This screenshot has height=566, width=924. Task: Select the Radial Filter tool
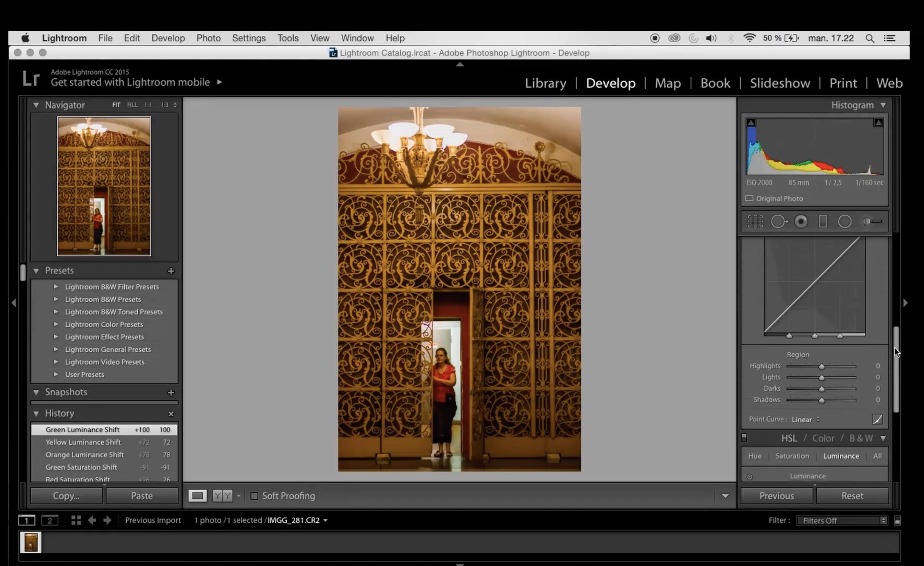[x=844, y=221]
